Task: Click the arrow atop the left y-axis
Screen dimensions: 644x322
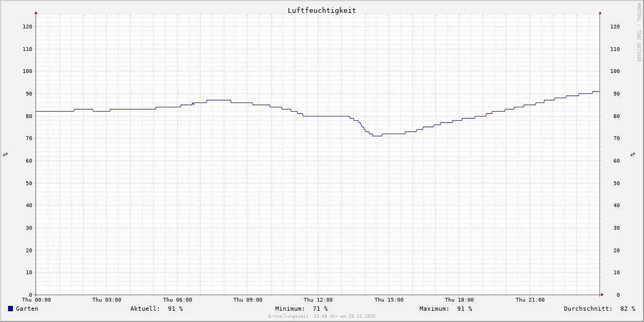Action: point(36,12)
